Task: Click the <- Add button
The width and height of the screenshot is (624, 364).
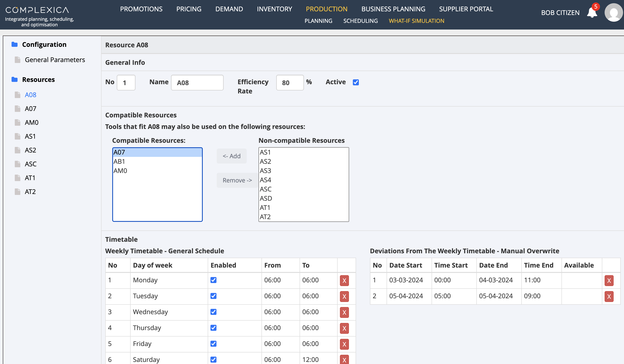Action: (x=231, y=156)
